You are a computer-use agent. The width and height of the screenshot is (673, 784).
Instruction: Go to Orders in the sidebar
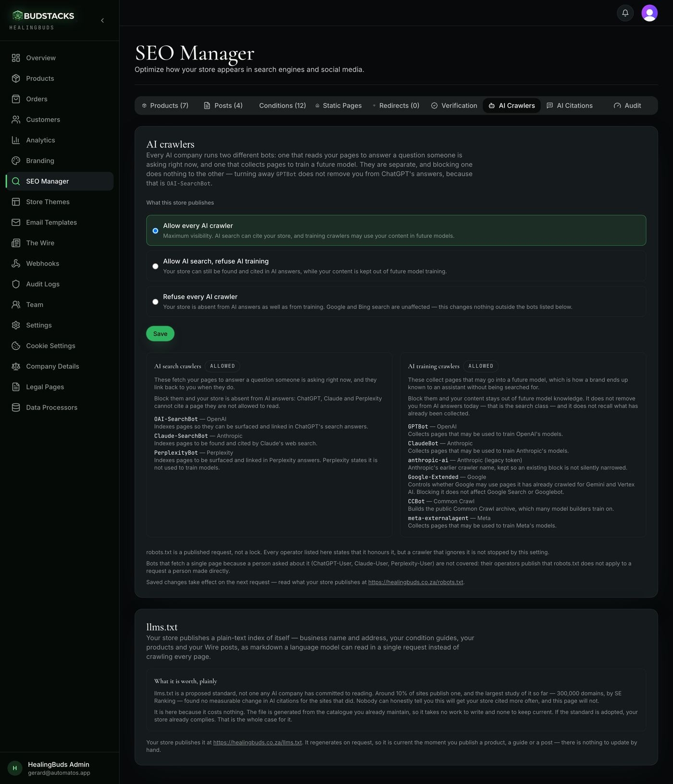(60, 99)
